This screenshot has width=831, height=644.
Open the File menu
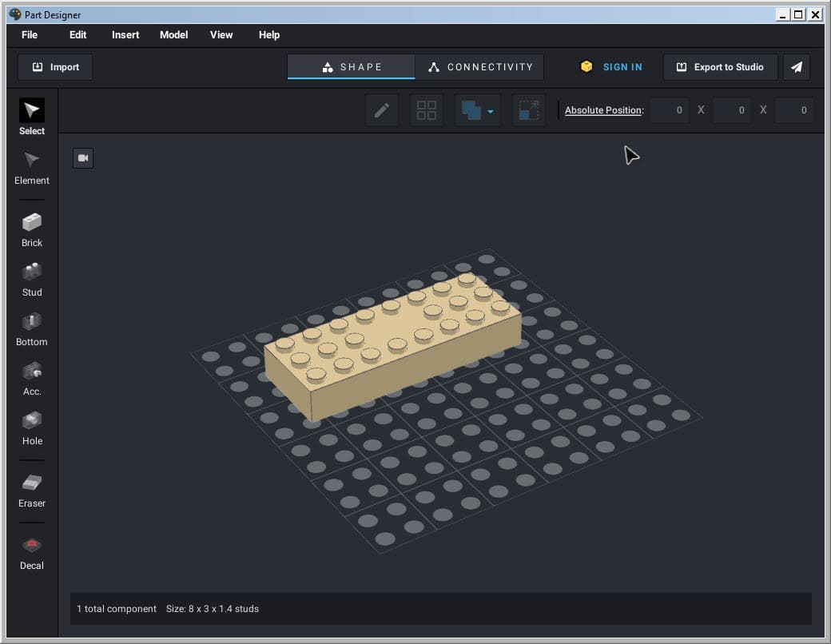(30, 35)
